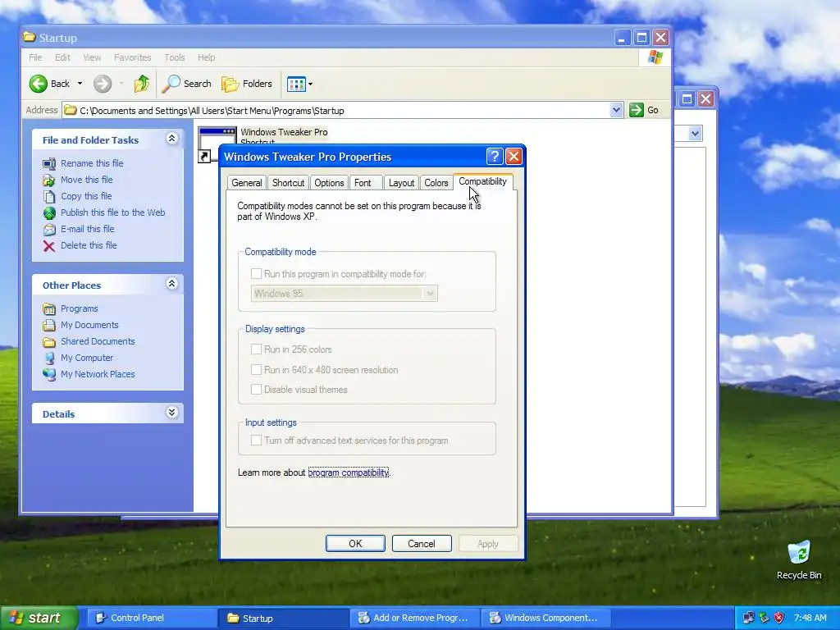The image size is (840, 630).
Task: Switch to Control Panel taskbar button
Action: point(150,618)
